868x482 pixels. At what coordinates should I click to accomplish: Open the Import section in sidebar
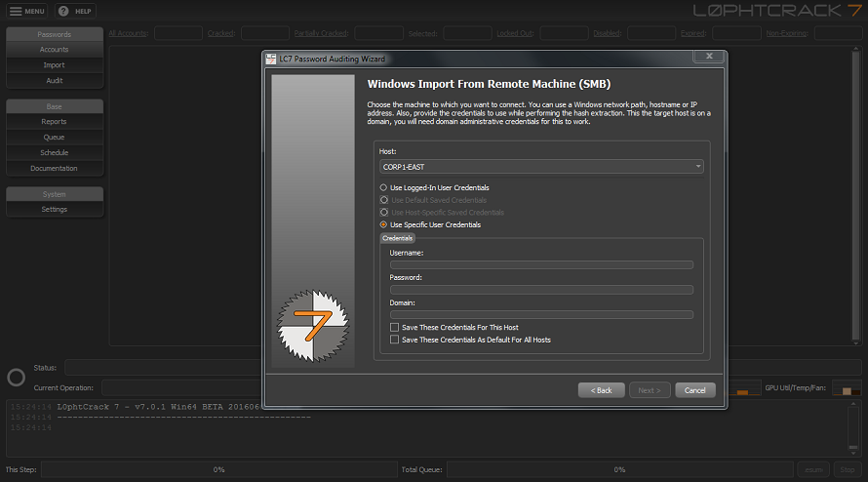pos(55,64)
